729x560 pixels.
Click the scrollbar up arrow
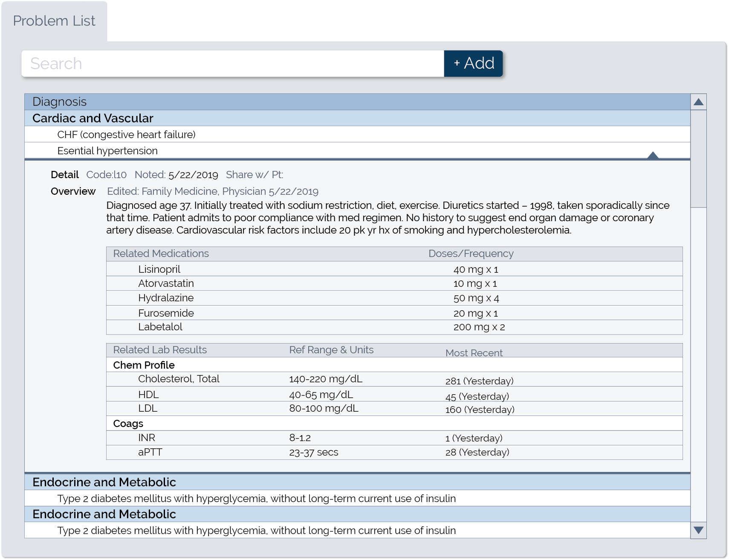(697, 102)
